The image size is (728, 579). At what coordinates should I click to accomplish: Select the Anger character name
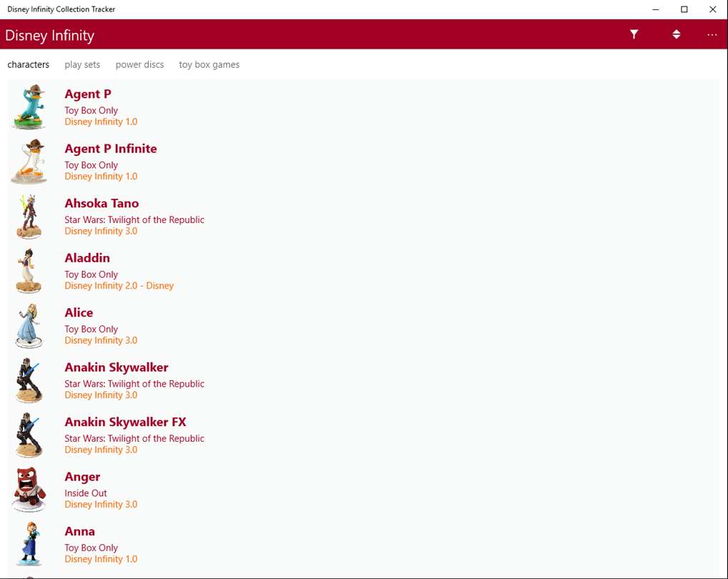click(82, 477)
